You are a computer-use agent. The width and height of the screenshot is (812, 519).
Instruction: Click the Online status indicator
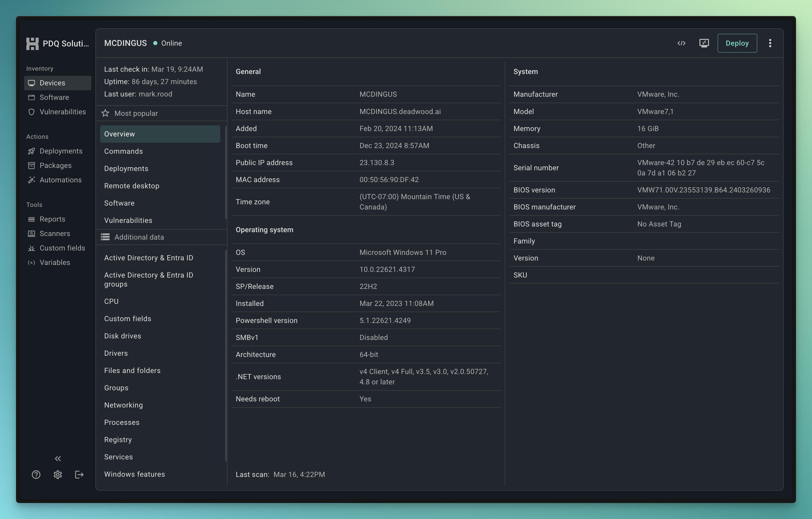(x=168, y=43)
